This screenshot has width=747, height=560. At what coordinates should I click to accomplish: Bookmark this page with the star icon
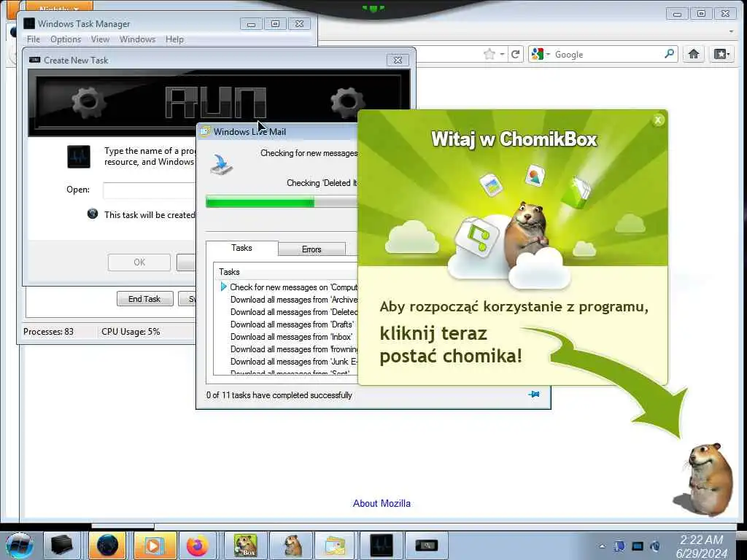click(489, 54)
